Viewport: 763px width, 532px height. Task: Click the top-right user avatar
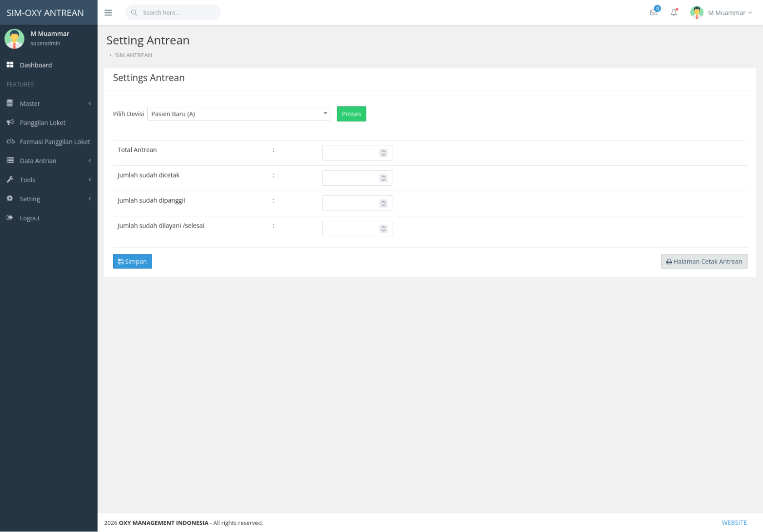[697, 12]
